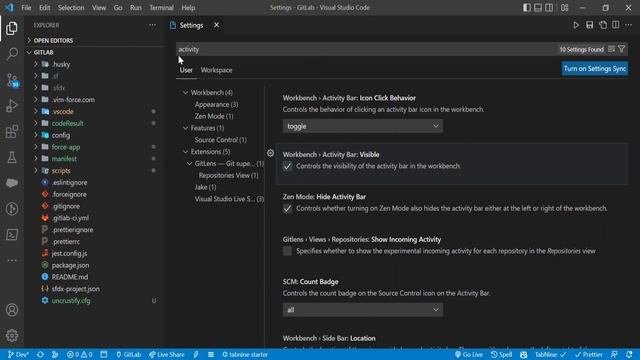This screenshot has width=640, height=360.
Task: Open Run and Debug view
Action: tap(12, 106)
